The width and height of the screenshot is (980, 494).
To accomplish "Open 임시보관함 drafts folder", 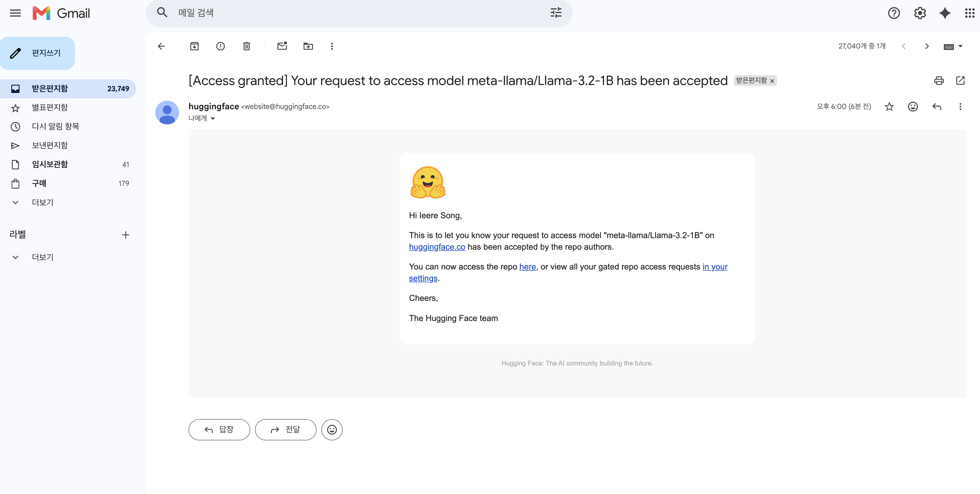I will point(68,165).
